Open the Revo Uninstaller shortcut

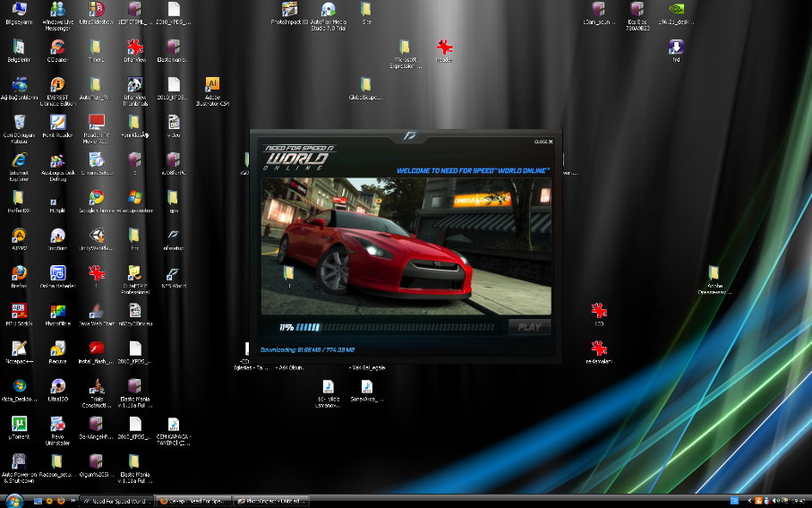57,430
